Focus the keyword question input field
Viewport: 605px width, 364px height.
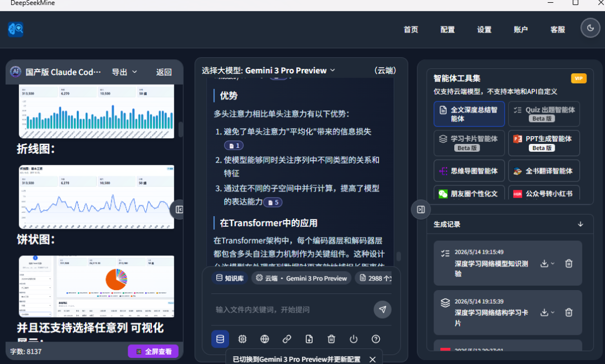click(x=291, y=310)
